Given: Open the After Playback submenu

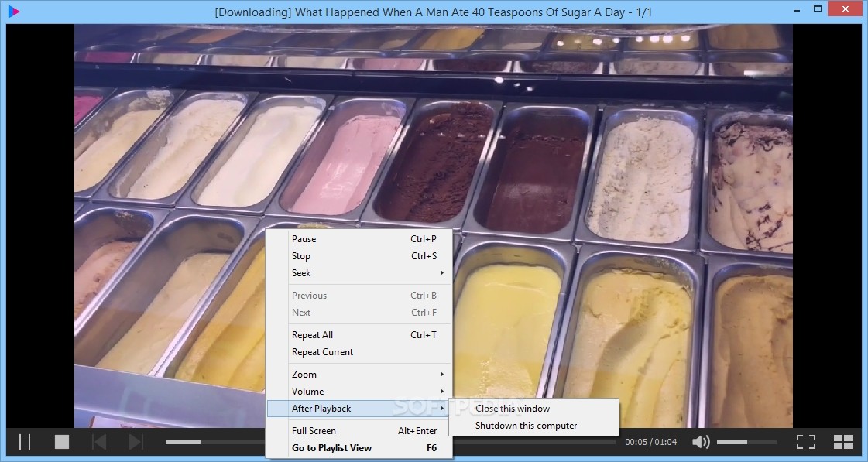Looking at the screenshot, I should tap(359, 409).
